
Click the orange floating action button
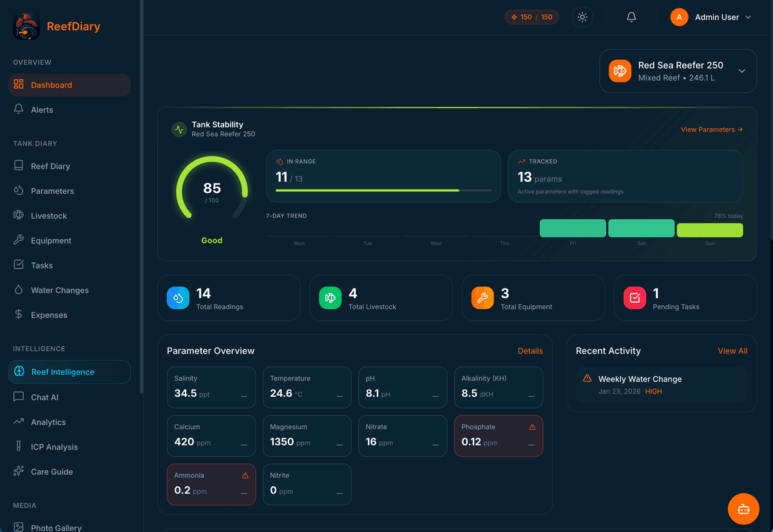[x=743, y=509]
